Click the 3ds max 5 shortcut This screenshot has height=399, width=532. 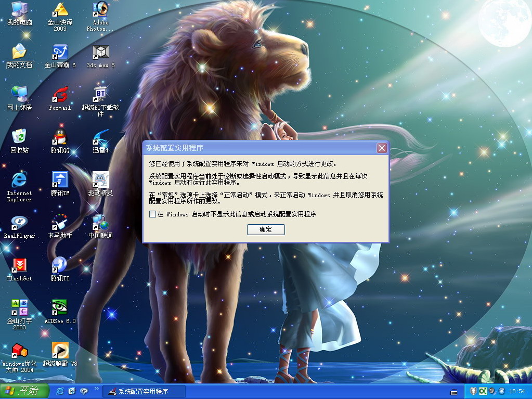pyautogui.click(x=101, y=56)
